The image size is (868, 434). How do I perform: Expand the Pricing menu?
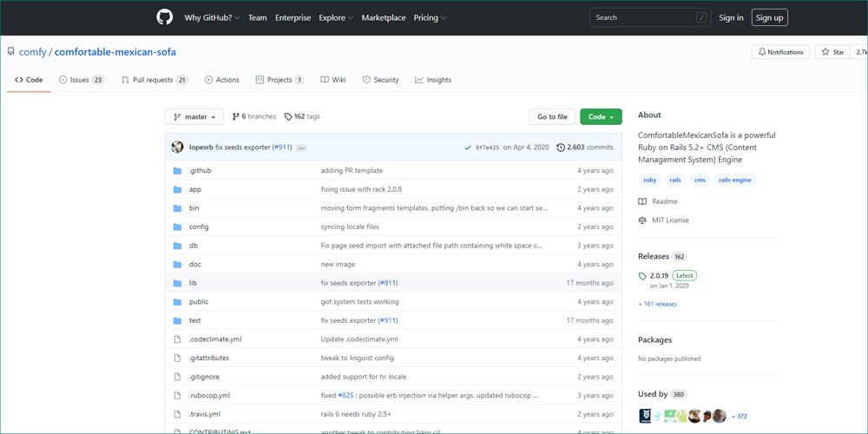pyautogui.click(x=431, y=17)
